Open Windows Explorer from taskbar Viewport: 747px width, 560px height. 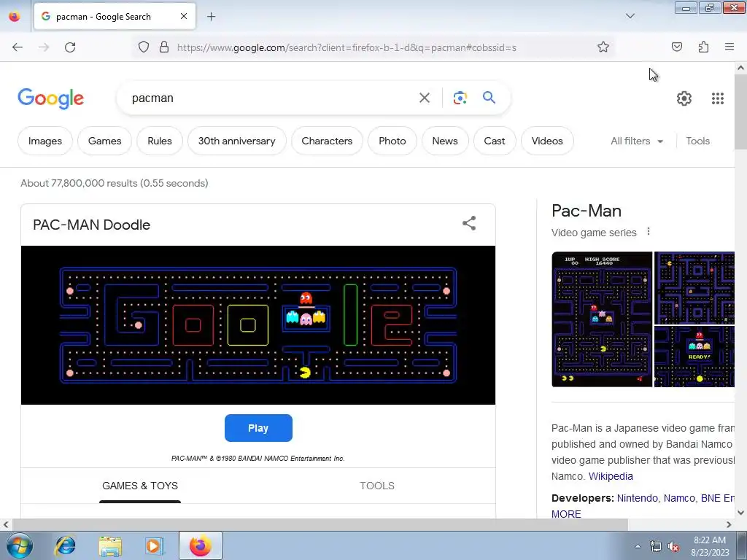(x=110, y=545)
